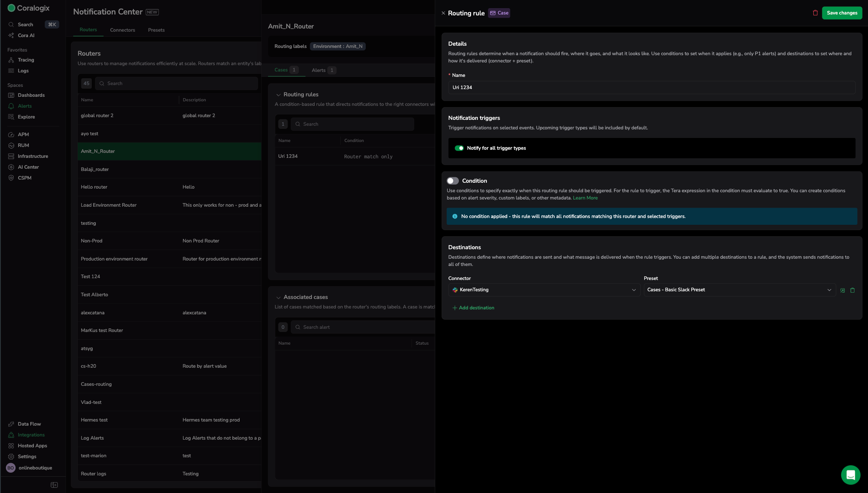Click the open preset external link icon

[x=842, y=290]
